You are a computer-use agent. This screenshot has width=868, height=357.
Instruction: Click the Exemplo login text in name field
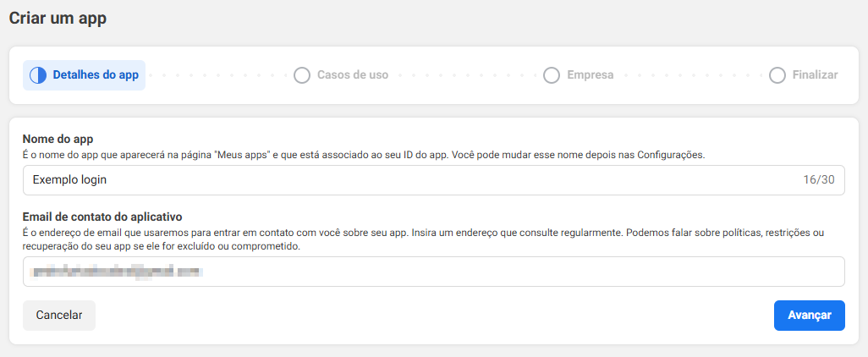pyautogui.click(x=69, y=180)
